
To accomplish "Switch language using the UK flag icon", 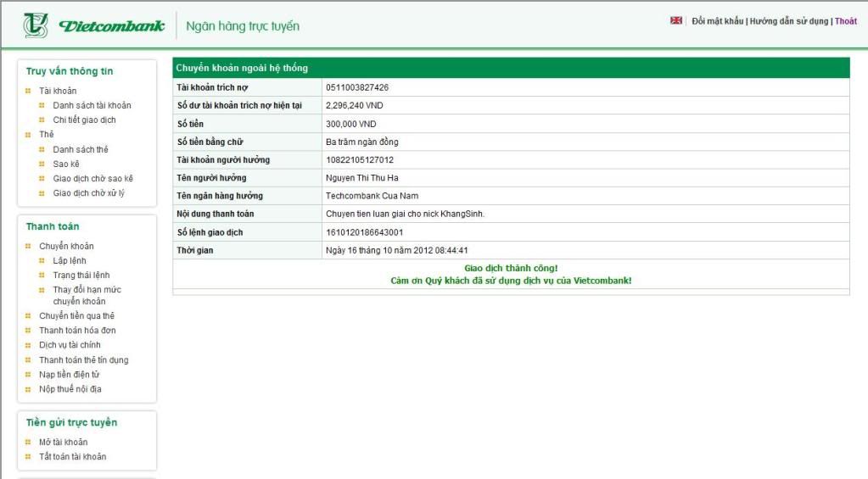I will click(676, 20).
